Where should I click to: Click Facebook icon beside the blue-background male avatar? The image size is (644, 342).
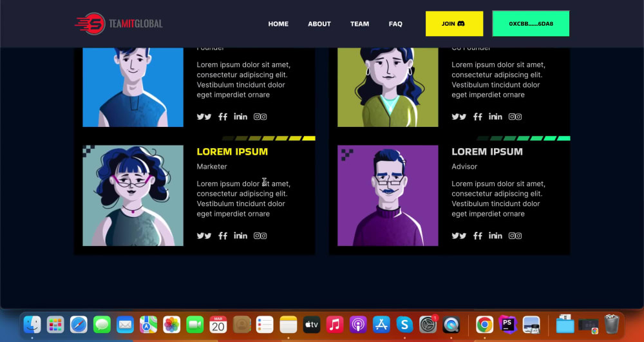pos(223,117)
